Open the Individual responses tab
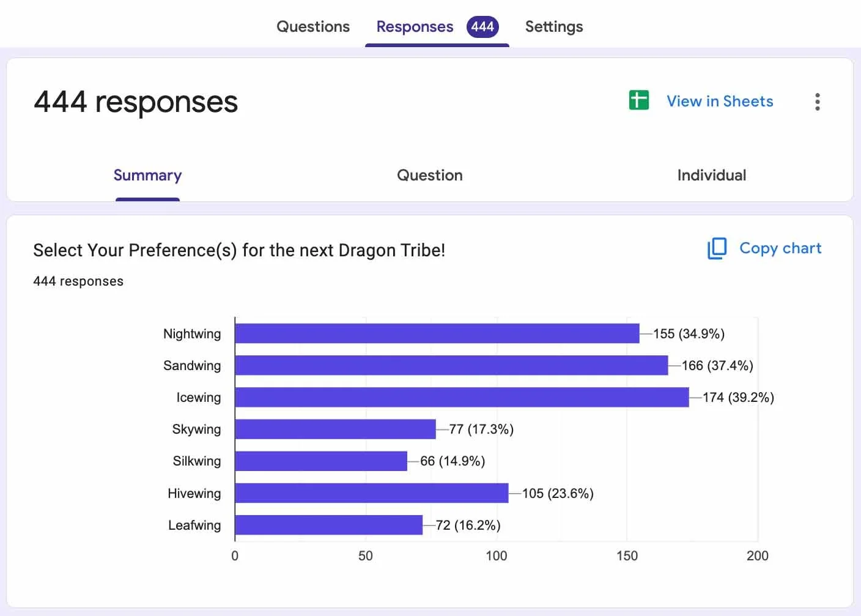This screenshot has height=616, width=861. pos(712,175)
